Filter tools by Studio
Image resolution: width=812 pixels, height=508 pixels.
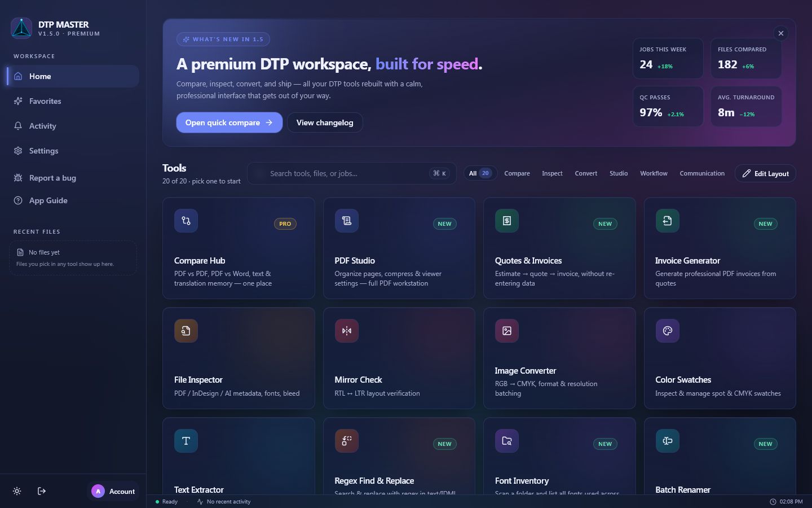pos(619,173)
